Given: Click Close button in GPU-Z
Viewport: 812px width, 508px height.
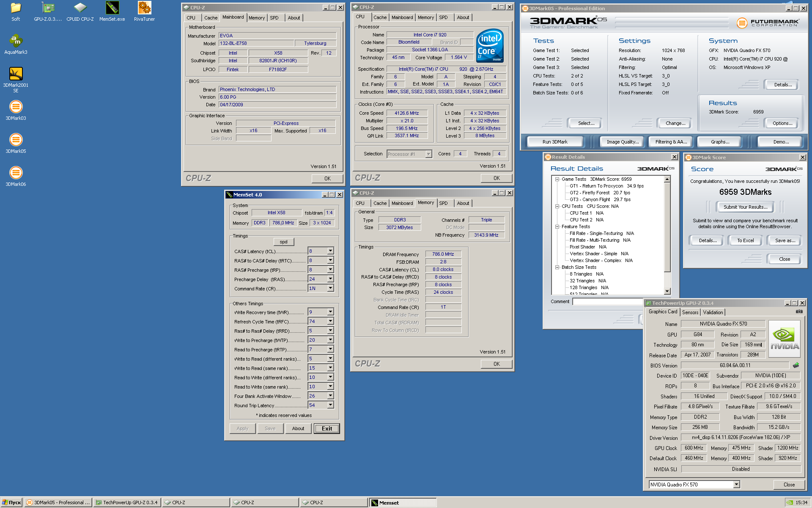Looking at the screenshot, I should (x=789, y=485).
